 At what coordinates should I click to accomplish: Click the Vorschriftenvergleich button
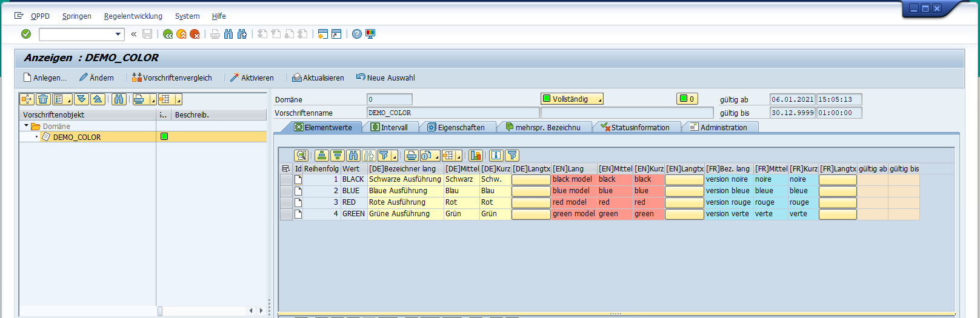(x=172, y=78)
